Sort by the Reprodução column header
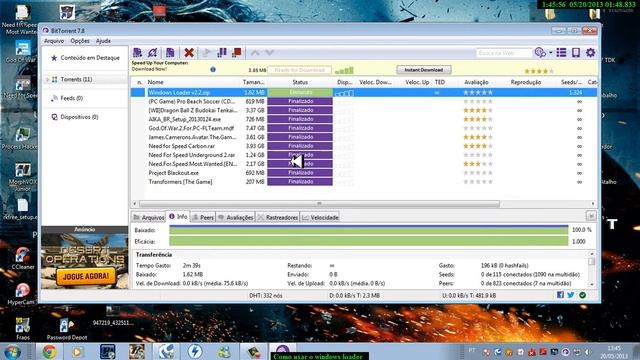The image size is (640, 360). [x=526, y=82]
